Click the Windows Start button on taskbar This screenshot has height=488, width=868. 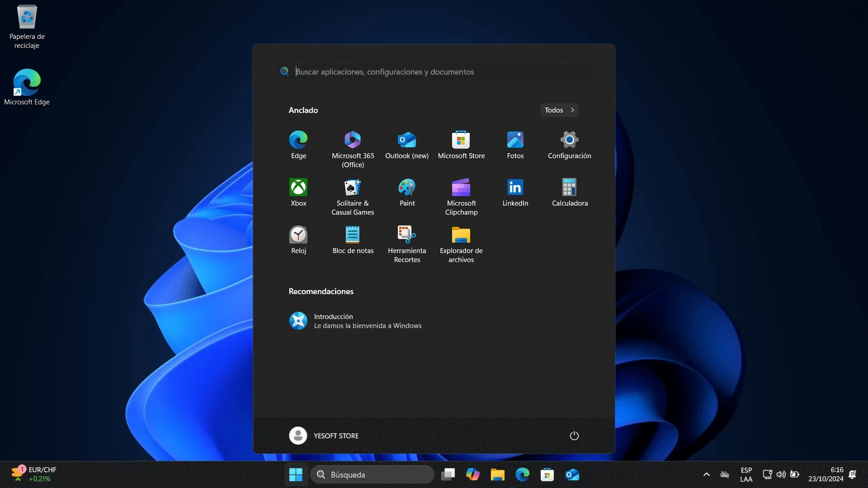[x=296, y=474]
